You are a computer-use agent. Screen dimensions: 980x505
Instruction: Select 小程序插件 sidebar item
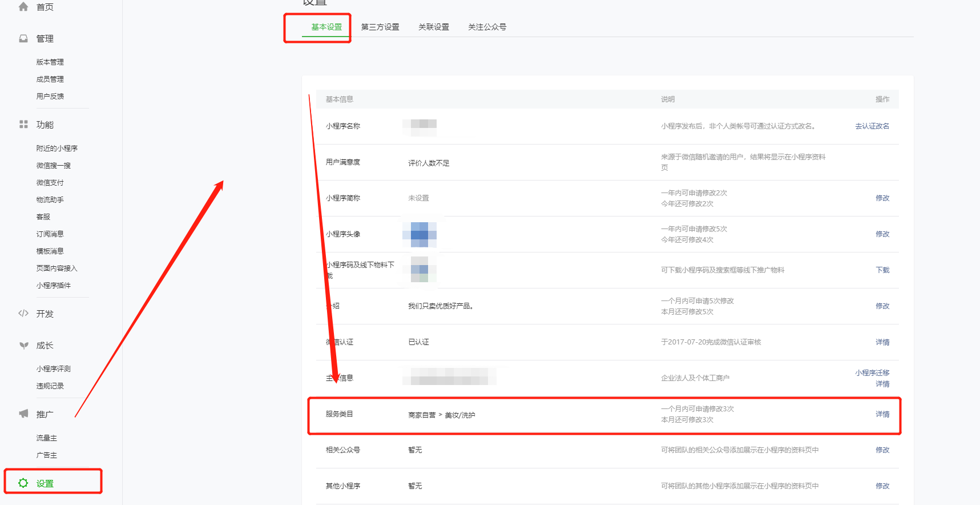54,286
